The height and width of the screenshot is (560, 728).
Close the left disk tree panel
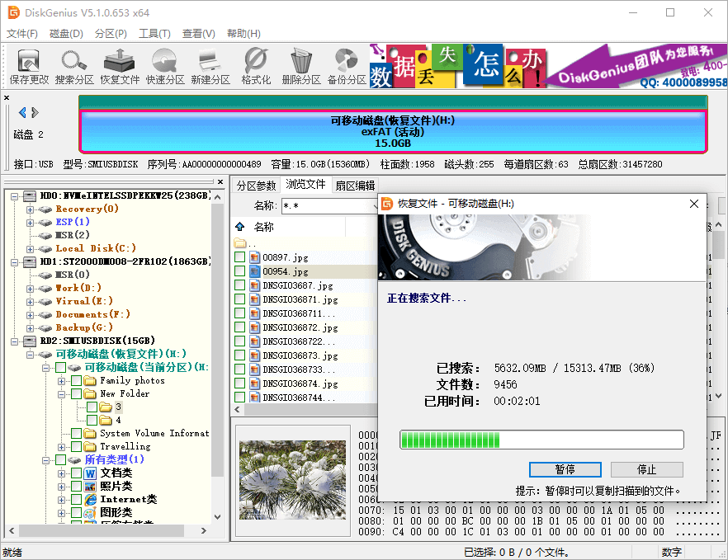pos(220,182)
